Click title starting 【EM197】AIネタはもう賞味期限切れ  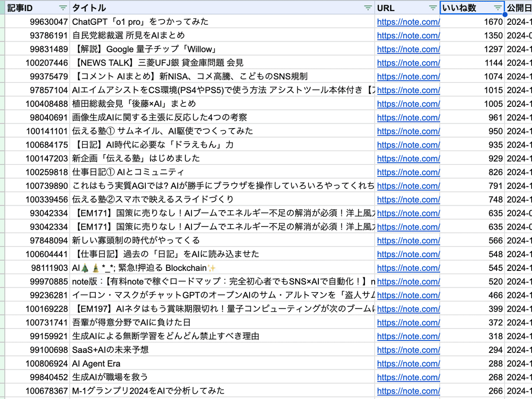click(x=223, y=309)
